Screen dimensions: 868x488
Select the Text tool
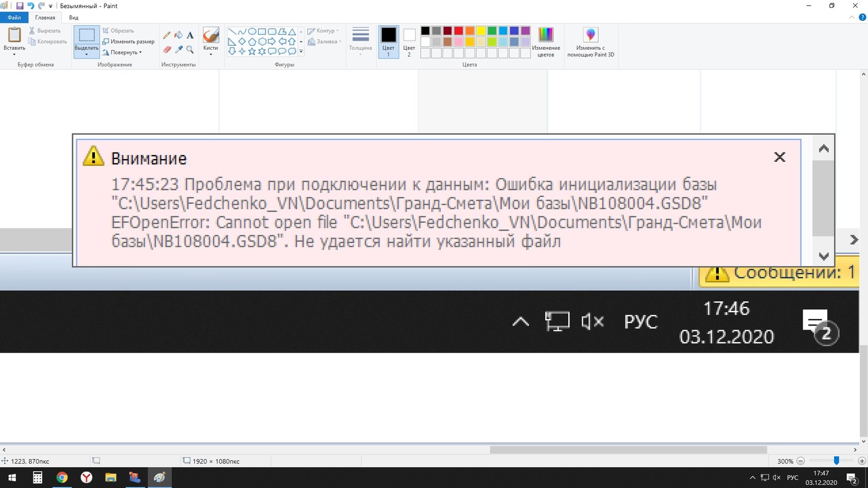pos(190,35)
